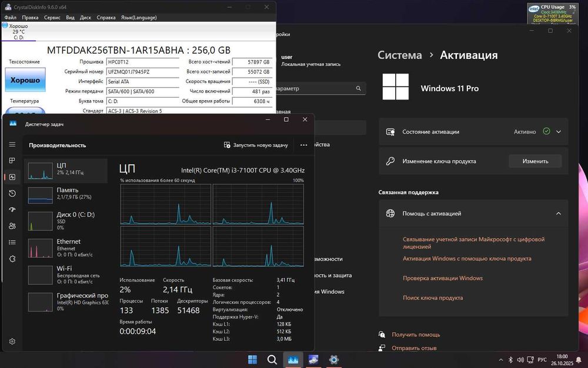Image resolution: width=588 pixels, height=368 pixels.
Task: Select the Ethernet performance item
Action: [66, 247]
